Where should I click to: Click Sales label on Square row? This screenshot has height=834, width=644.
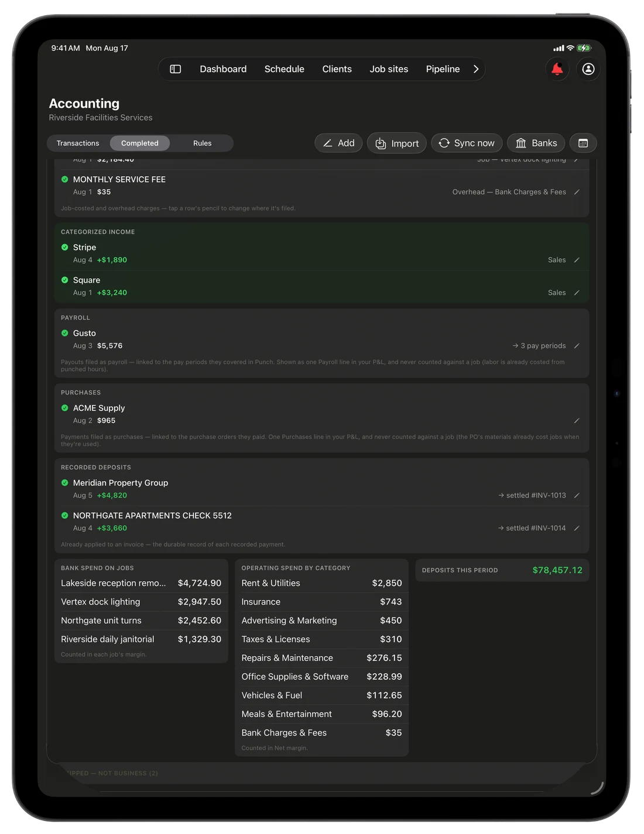tap(557, 293)
